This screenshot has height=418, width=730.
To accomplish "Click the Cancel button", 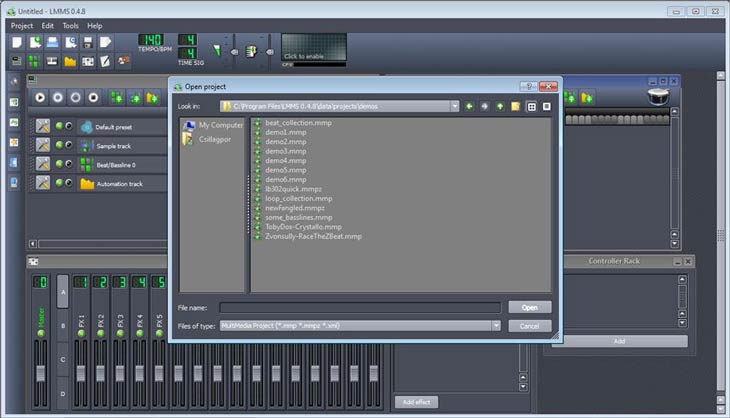I will 529,325.
